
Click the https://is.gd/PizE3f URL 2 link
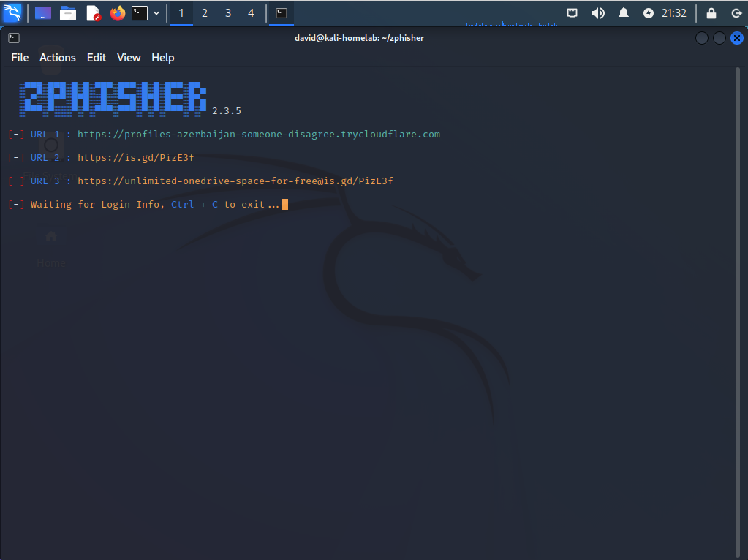136,157
